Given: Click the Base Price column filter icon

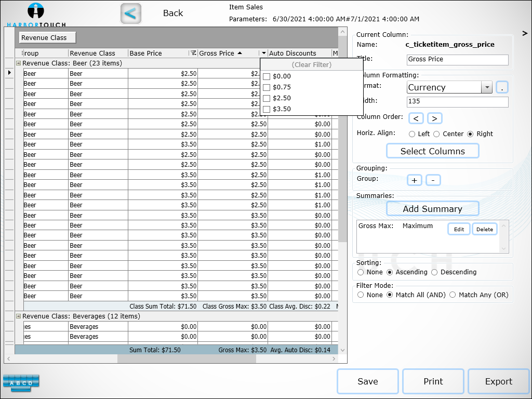Looking at the screenshot, I should click(x=193, y=53).
